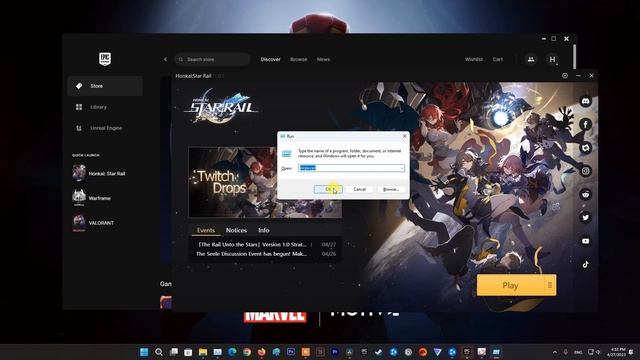Open the Store section in sidebar
The image size is (640, 360).
click(105, 86)
